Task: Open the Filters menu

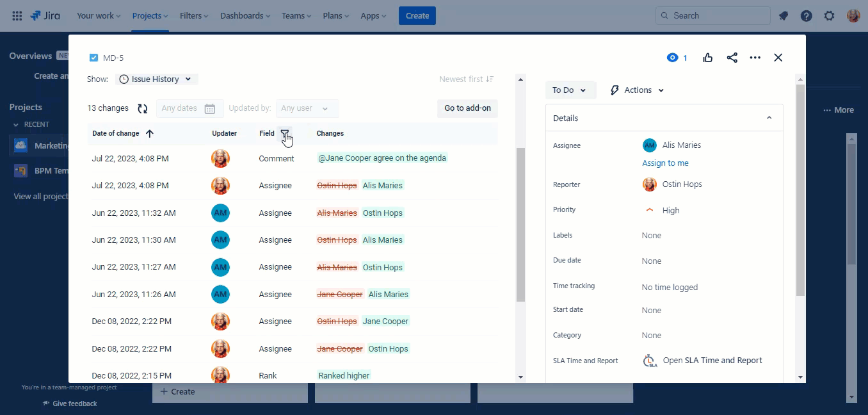Action: click(195, 16)
